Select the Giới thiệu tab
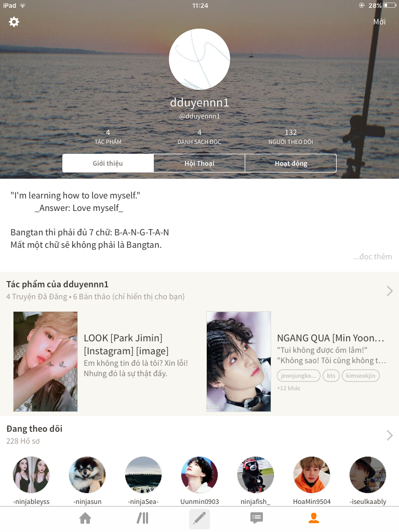Screen dimensions: 399x532 tap(108, 163)
